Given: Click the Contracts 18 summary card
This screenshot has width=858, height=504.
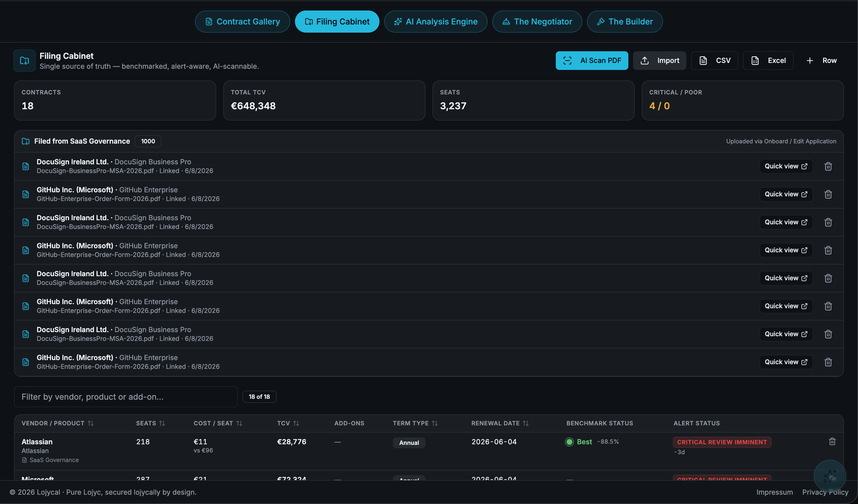Looking at the screenshot, I should (x=115, y=101).
